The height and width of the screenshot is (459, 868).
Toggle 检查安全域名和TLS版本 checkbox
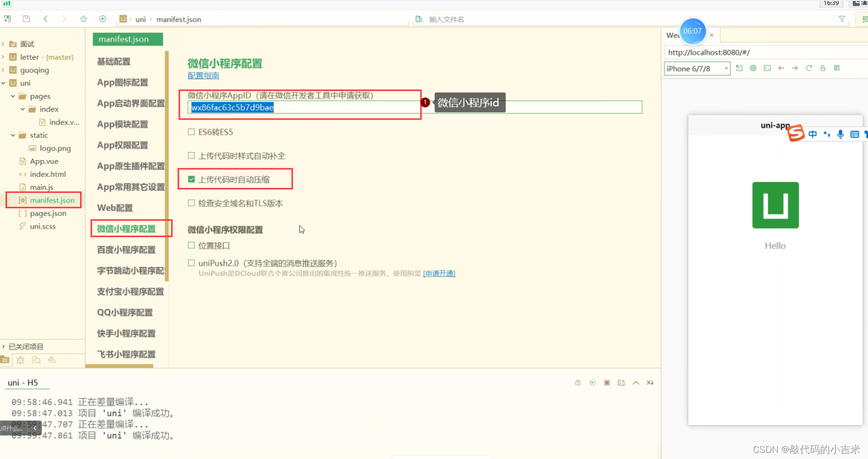pos(191,203)
